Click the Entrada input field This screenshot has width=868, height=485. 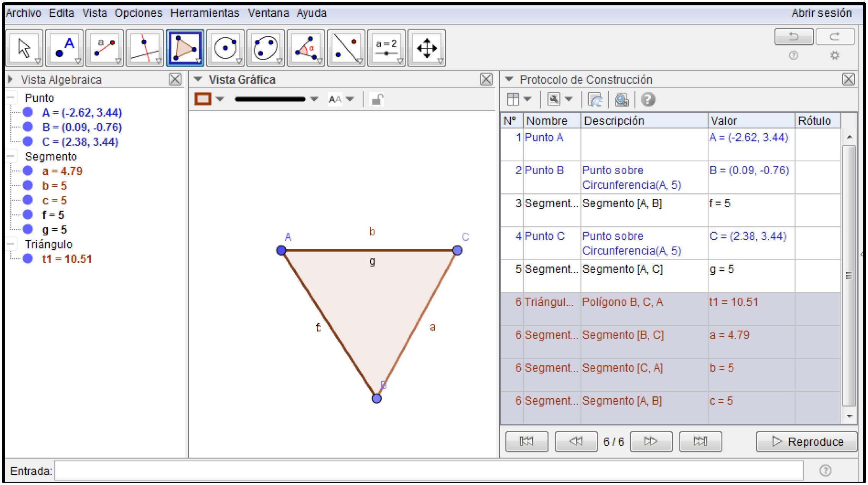[428, 471]
